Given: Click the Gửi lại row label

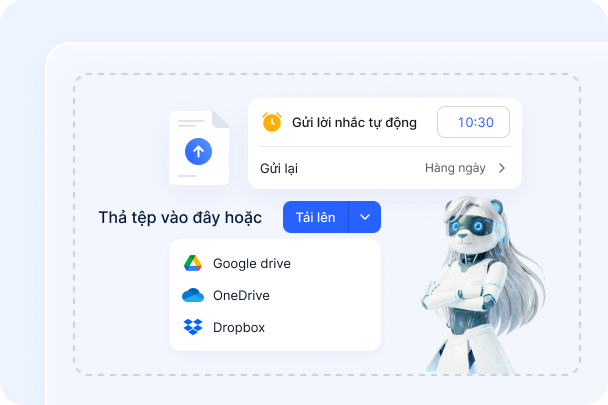Looking at the screenshot, I should [x=279, y=168].
